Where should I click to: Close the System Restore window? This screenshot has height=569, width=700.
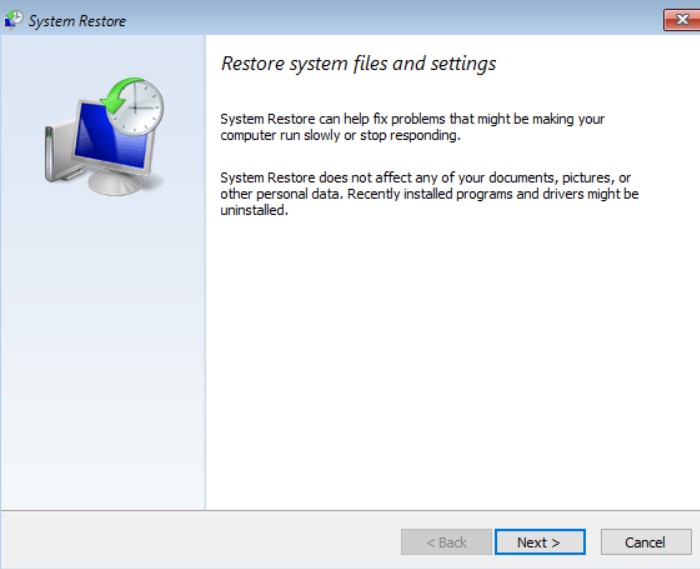(682, 20)
